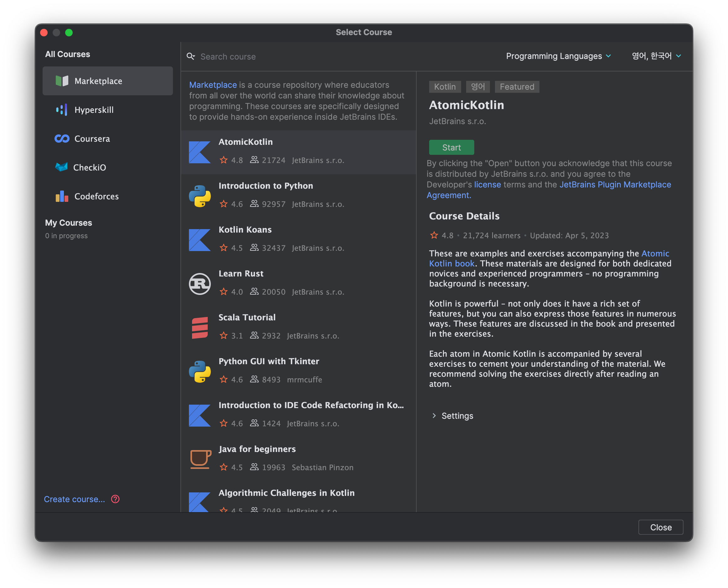This screenshot has width=728, height=588.
Task: Click the Marketplace book icon in sidebar
Action: tap(62, 81)
